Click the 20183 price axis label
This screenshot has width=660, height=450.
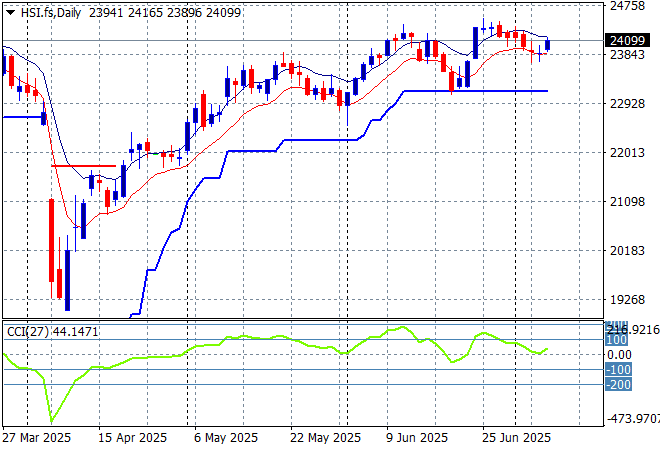[x=627, y=250]
